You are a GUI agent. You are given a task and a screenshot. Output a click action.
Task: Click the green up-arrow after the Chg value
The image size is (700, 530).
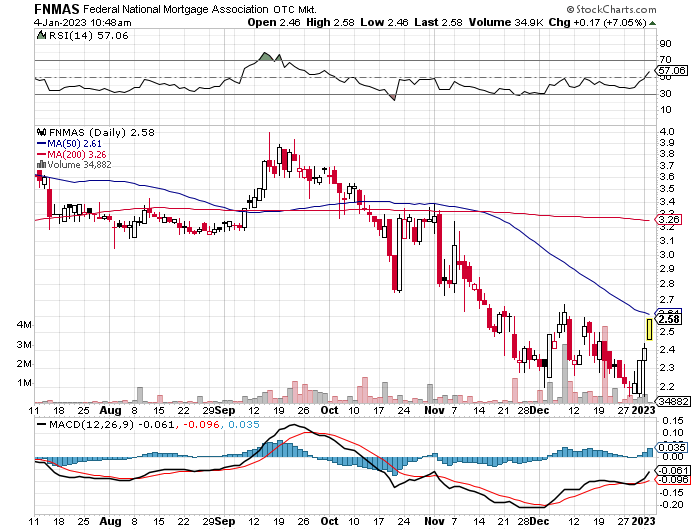[x=652, y=23]
